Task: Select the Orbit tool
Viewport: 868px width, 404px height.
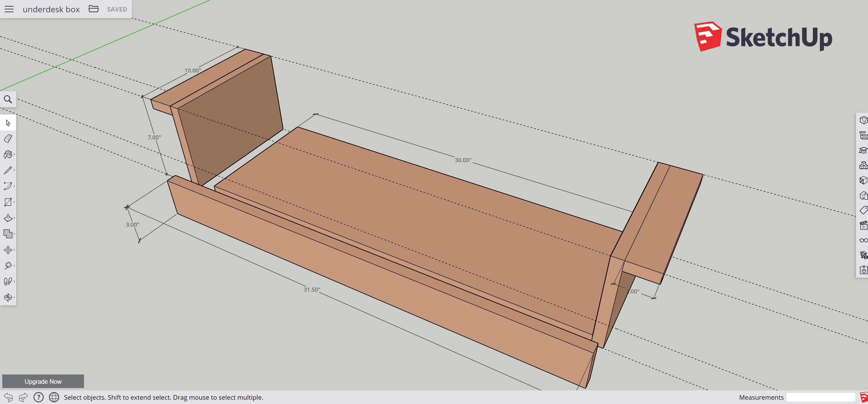Action: (8, 297)
